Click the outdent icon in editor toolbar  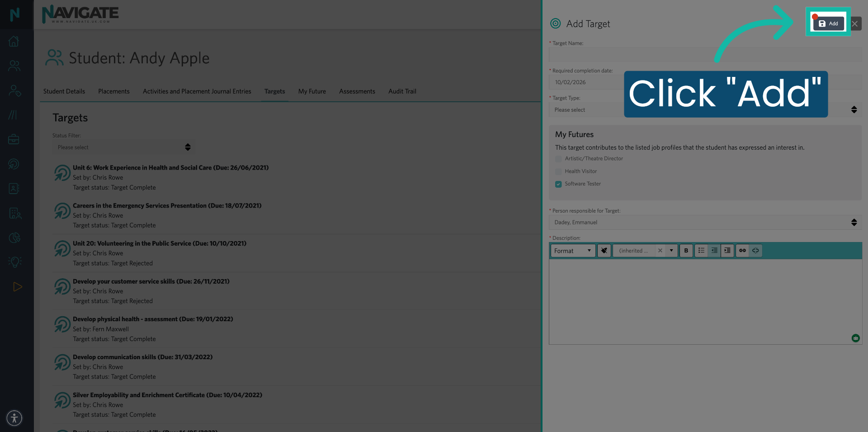(x=714, y=251)
